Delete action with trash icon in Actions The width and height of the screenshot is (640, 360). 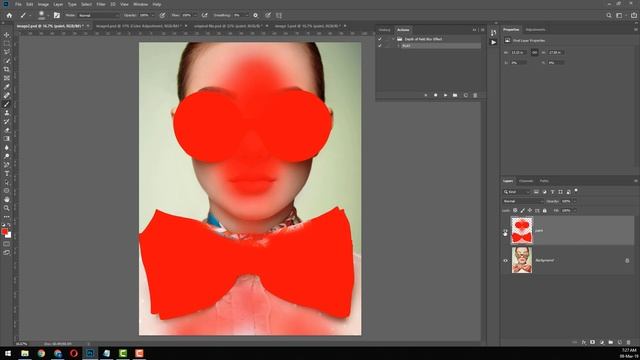pyautogui.click(x=475, y=95)
